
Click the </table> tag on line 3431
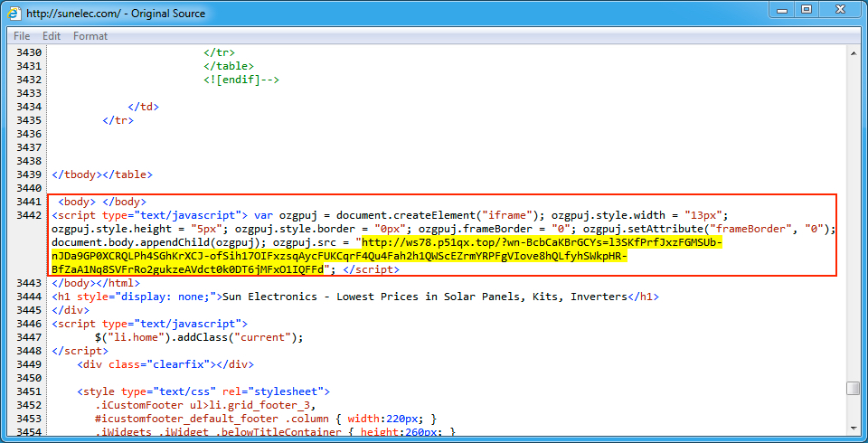[229, 66]
